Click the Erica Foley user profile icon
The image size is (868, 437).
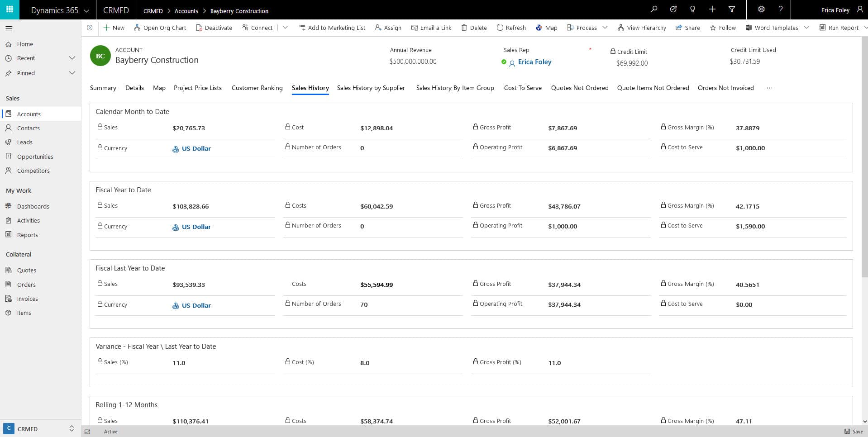[860, 9]
